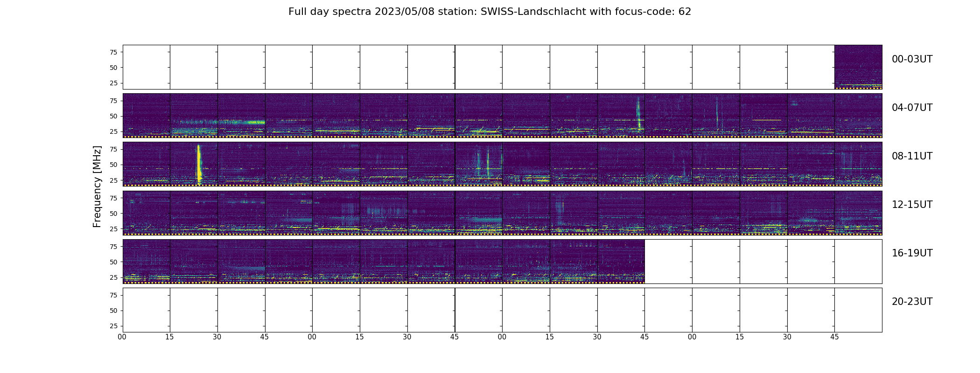Click the 25 tick in the 12-15UT row
This screenshot has width=980, height=373.
(x=113, y=229)
